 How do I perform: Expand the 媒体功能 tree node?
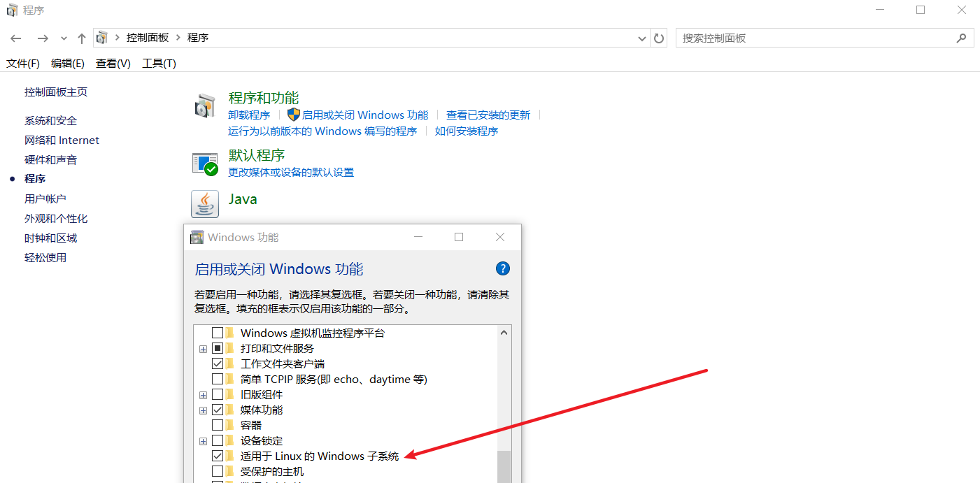tap(203, 410)
